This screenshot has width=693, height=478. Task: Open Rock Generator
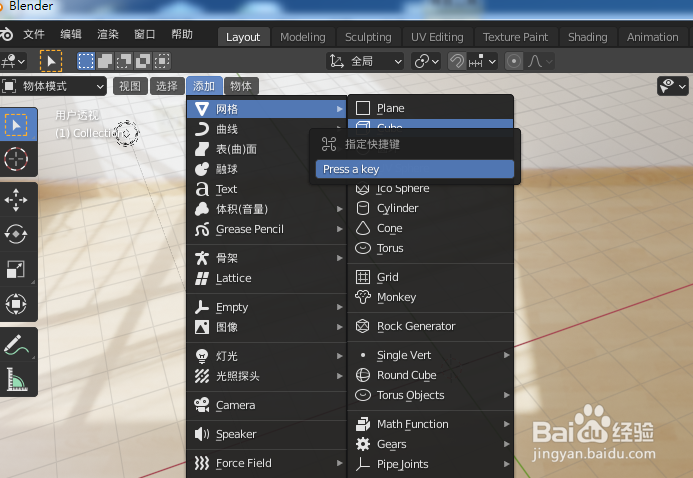click(x=431, y=326)
